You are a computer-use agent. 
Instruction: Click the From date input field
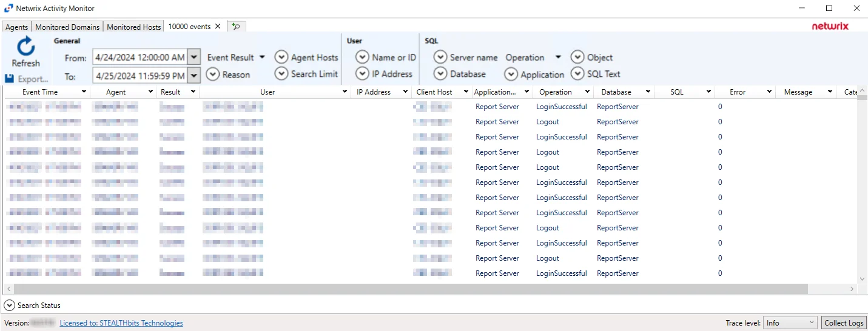(x=140, y=58)
